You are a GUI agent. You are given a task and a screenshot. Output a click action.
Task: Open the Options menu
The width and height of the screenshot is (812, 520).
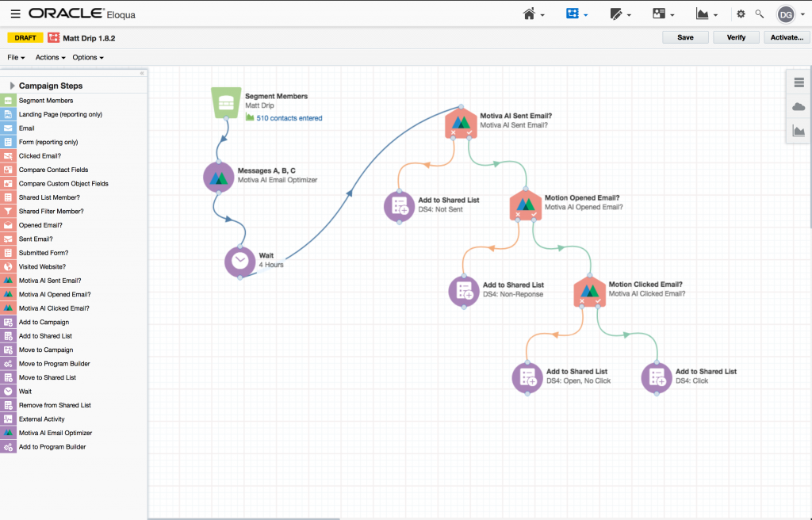click(x=88, y=58)
